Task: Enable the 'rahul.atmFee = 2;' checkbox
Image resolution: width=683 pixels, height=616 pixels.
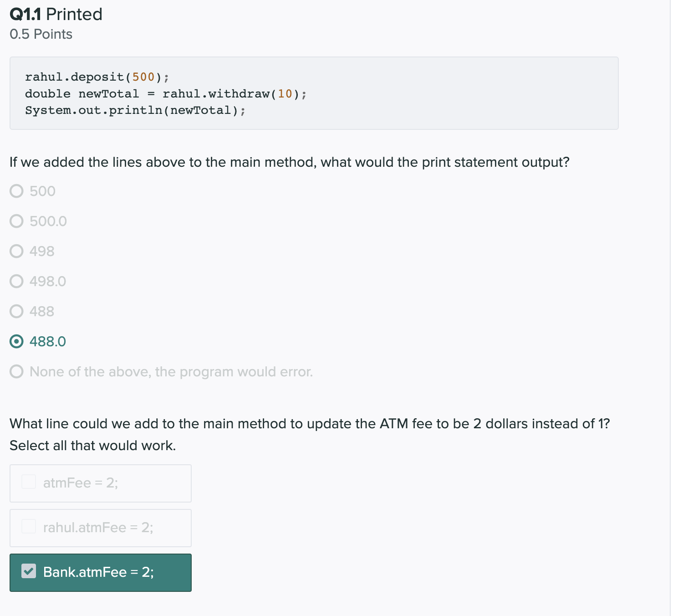Action: (29, 526)
